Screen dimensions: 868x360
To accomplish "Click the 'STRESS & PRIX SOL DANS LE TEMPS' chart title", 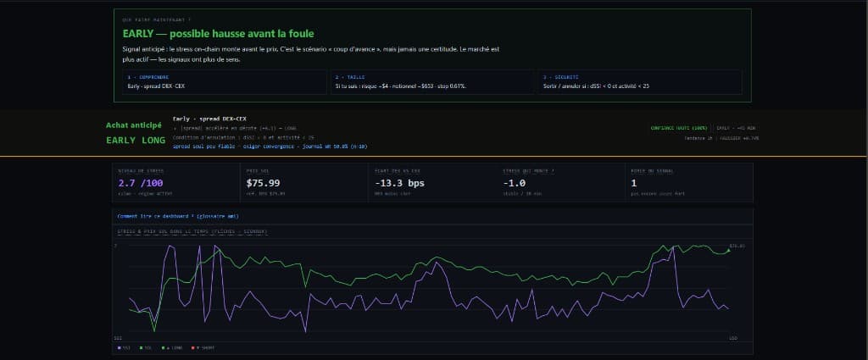I will (x=192, y=230).
